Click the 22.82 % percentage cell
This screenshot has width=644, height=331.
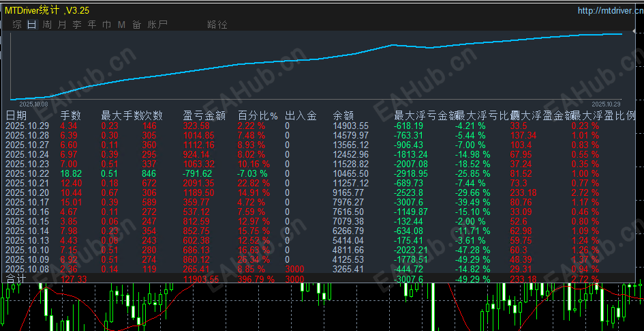pos(254,183)
